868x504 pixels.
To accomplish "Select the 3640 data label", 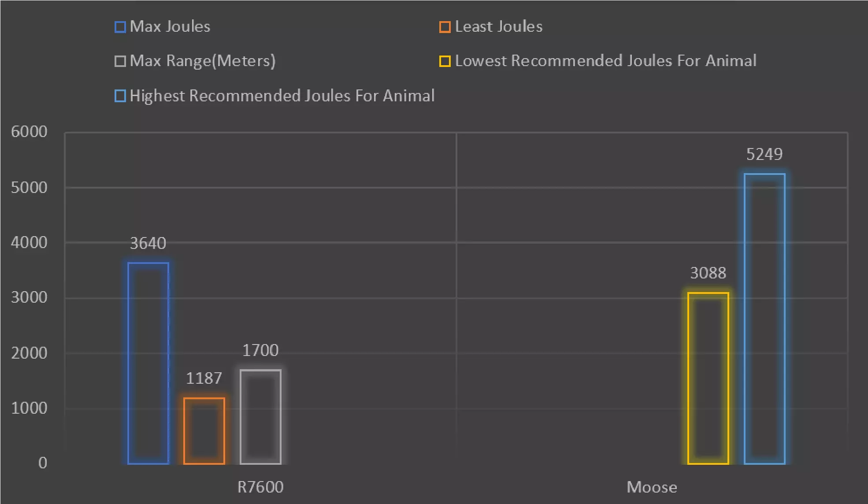I will point(148,244).
